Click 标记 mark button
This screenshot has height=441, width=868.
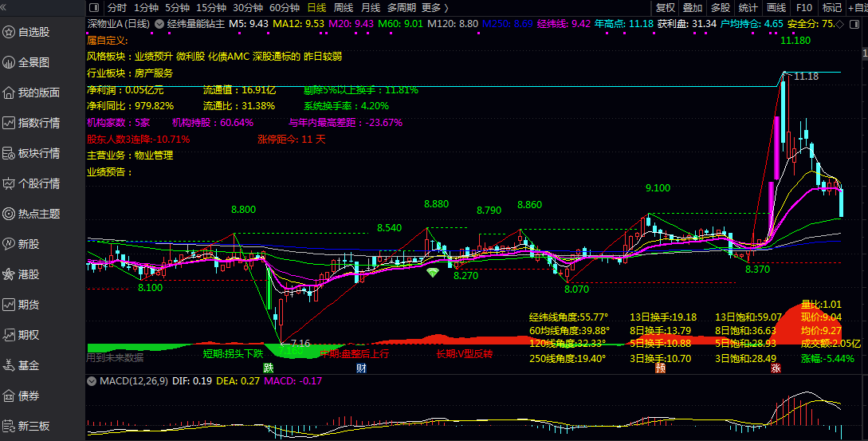click(832, 8)
